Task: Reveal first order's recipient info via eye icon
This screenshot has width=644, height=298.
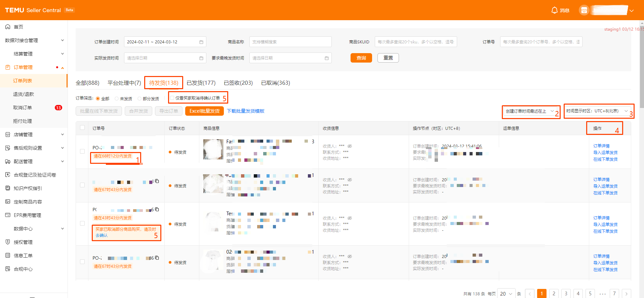Action: pos(350,146)
